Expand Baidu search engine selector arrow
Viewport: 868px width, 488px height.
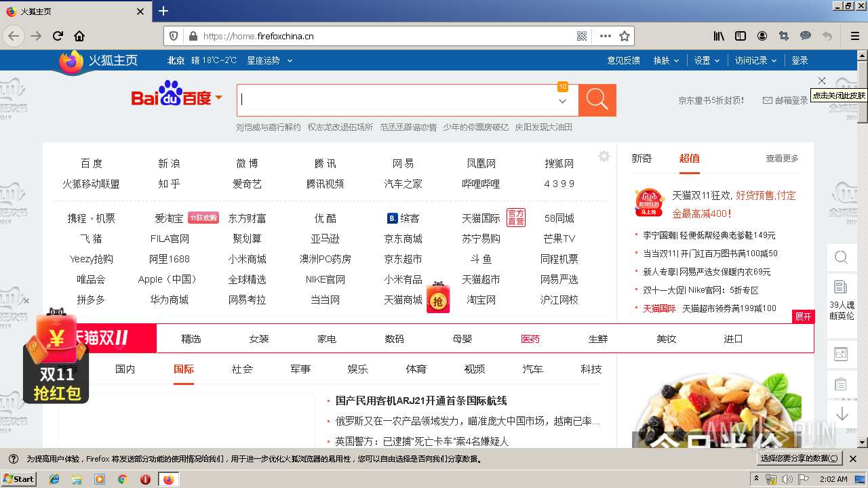tap(218, 98)
